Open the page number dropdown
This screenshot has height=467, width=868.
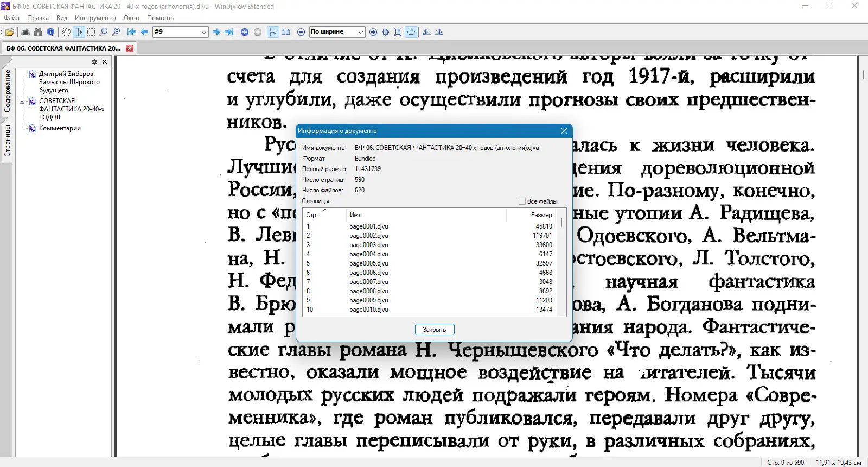[204, 32]
